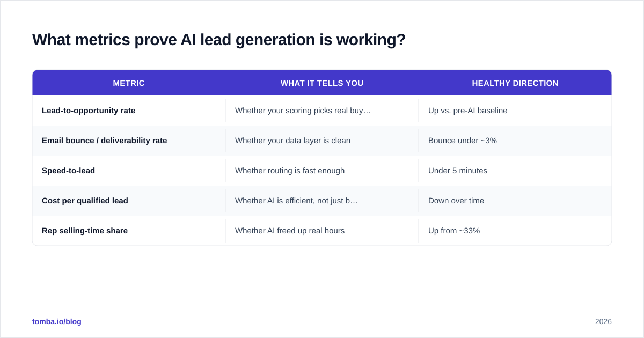
Task: Click the 'Rep selling-time share' cell
Action: 129,231
